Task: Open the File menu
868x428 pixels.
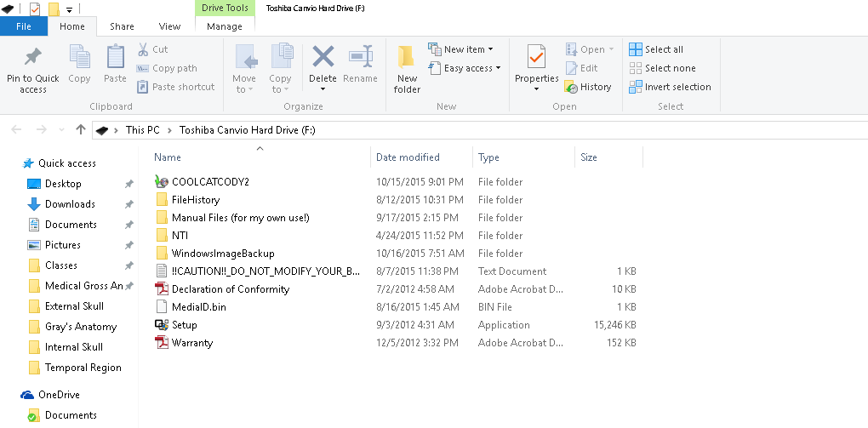Action: (x=24, y=26)
